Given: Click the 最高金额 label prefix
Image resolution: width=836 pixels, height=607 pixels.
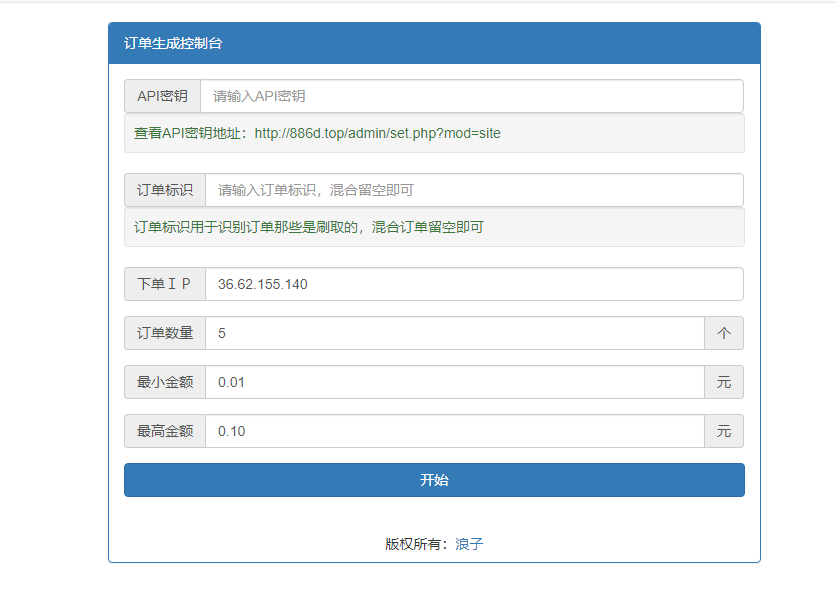Looking at the screenshot, I should 164,431.
